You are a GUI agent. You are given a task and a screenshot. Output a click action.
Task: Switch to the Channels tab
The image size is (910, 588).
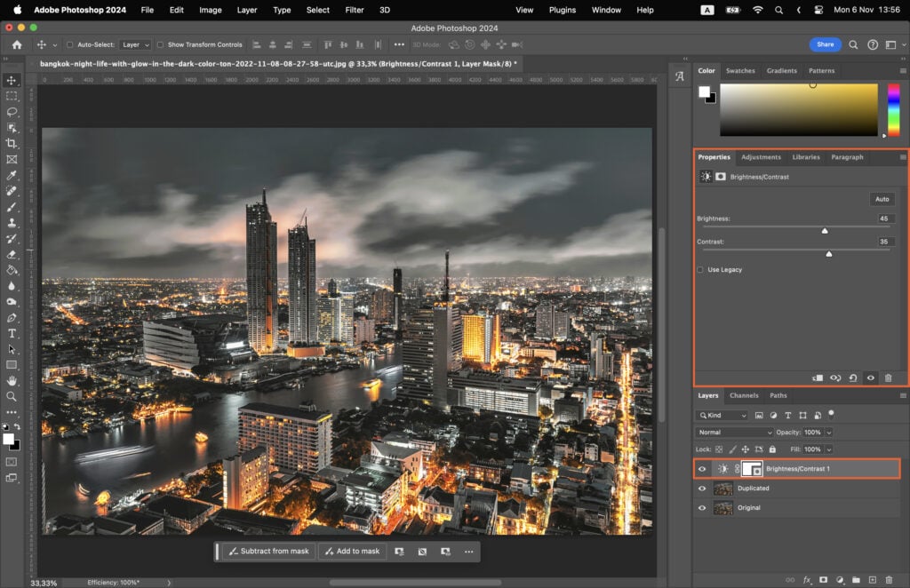[745, 395]
